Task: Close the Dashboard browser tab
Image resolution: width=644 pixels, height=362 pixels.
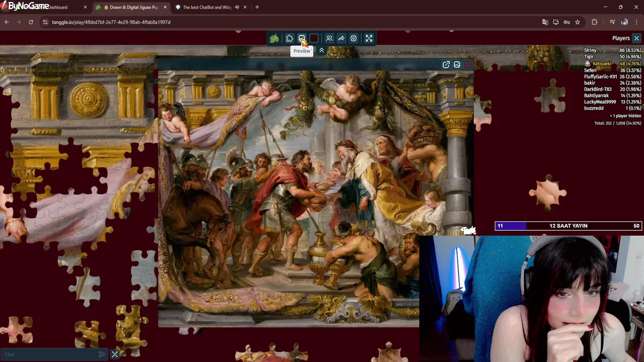Action: tap(85, 8)
